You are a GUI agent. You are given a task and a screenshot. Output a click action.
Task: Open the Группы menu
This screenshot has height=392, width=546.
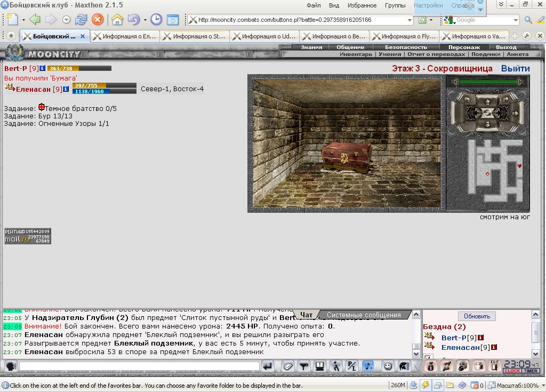click(395, 5)
